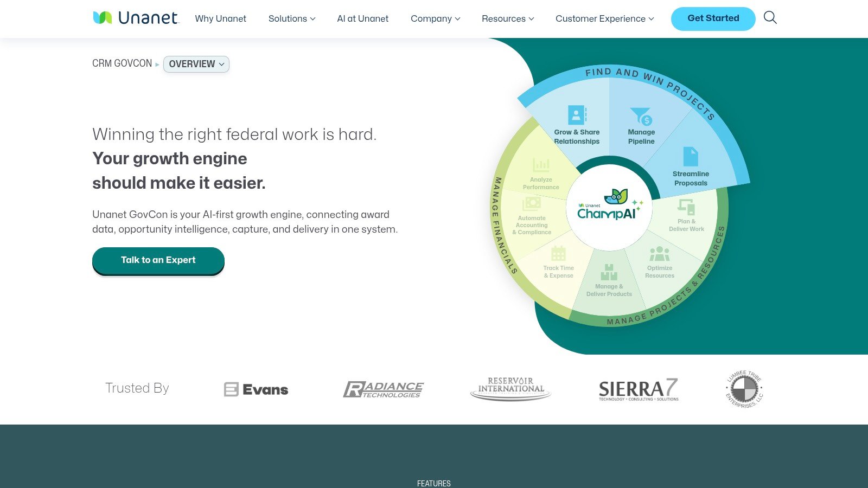Viewport: 868px width, 488px height.
Task: Click the Manage & Deliver Products icon
Action: pos(609,272)
